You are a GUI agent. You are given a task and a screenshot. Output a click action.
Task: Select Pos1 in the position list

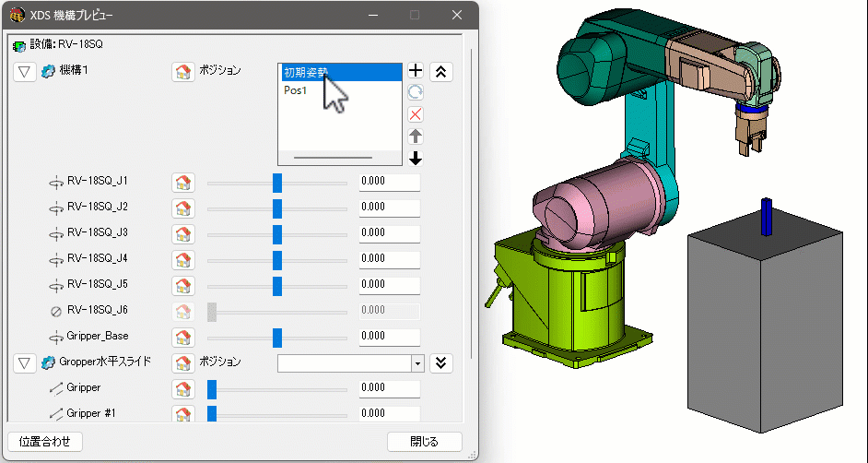[x=295, y=90]
